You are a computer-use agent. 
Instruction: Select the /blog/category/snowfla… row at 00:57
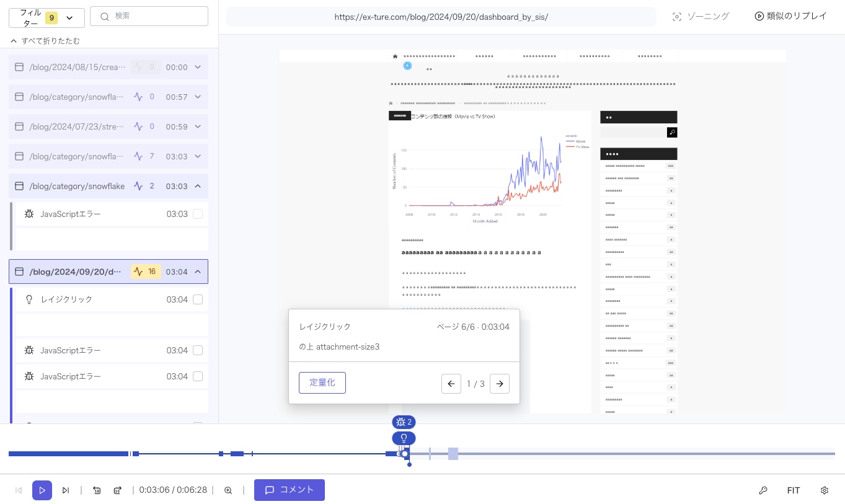coord(108,97)
